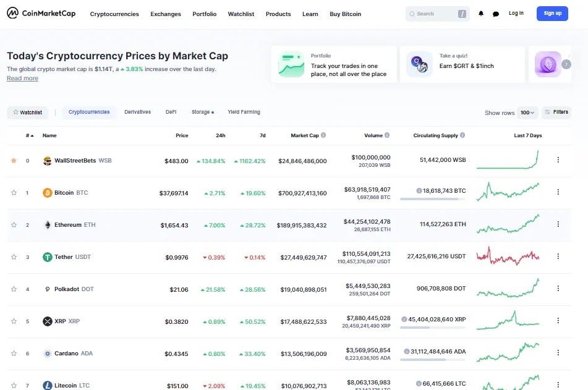The image size is (588, 390).
Task: Click the Bitcoin supply info icon
Action: pos(419,190)
